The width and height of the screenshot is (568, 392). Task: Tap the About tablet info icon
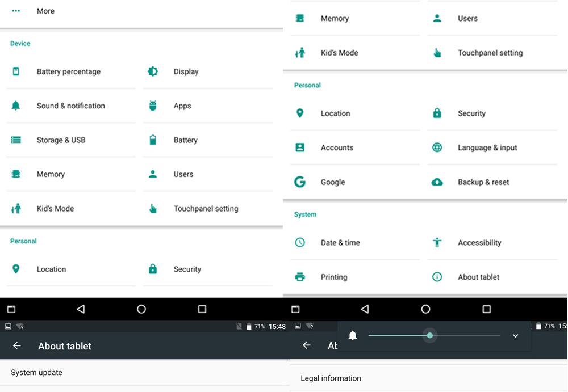437,277
